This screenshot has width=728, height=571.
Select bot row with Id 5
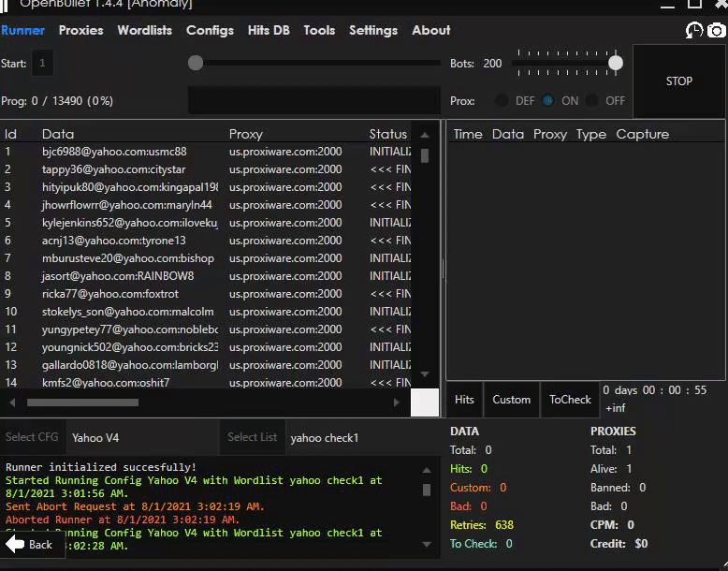(206, 223)
